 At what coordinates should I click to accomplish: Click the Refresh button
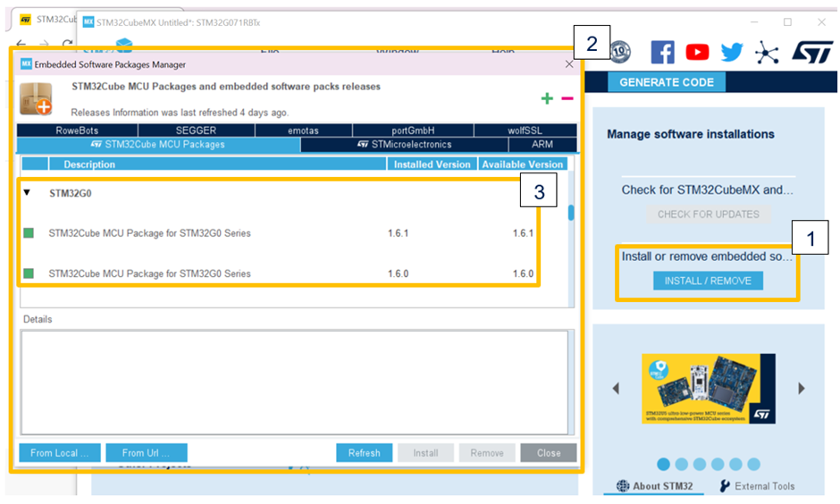click(365, 452)
